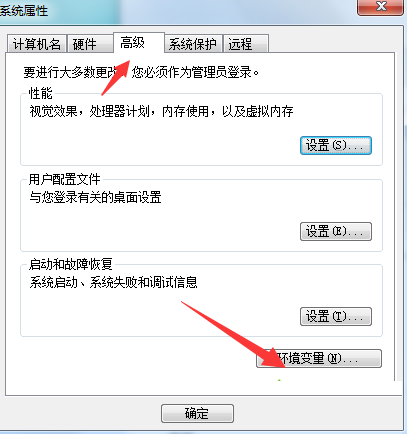Screen dimensions: 409x435
Task: Click the 系统属性 title bar text
Action: 23,11
